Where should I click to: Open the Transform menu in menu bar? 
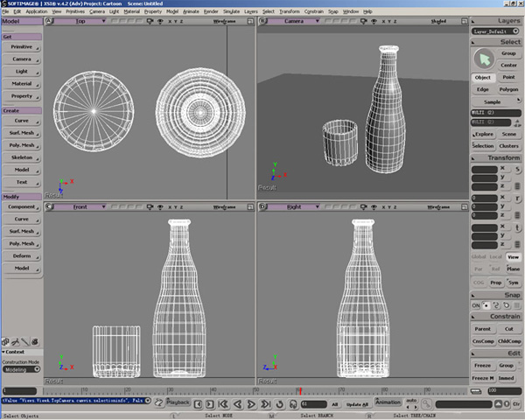290,11
